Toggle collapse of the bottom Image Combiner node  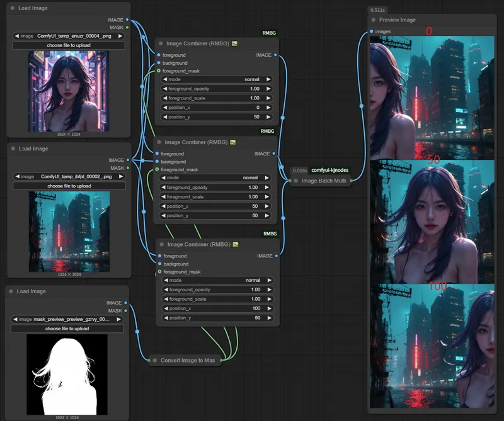pyautogui.click(x=161, y=244)
